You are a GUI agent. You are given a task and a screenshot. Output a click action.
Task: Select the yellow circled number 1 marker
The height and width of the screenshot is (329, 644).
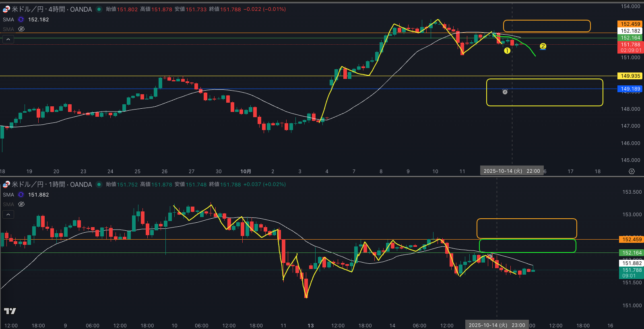[507, 51]
